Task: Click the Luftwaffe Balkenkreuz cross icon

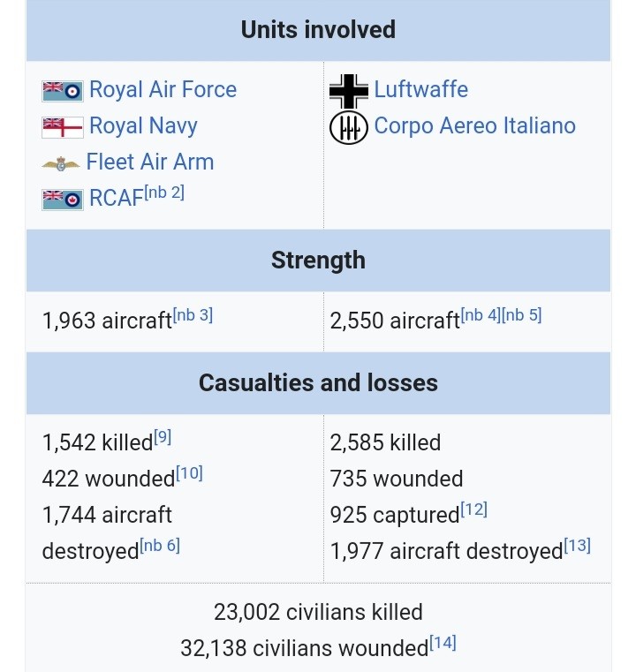Action: [348, 90]
